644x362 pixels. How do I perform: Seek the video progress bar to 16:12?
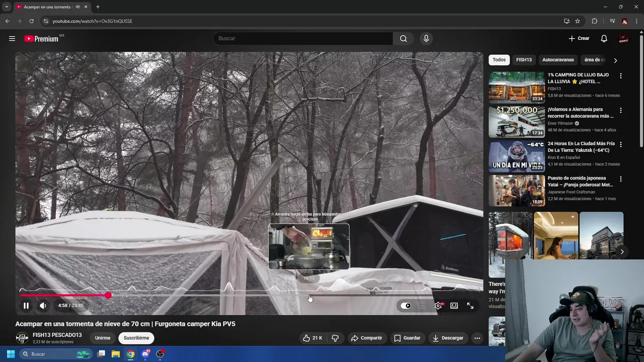(309, 296)
